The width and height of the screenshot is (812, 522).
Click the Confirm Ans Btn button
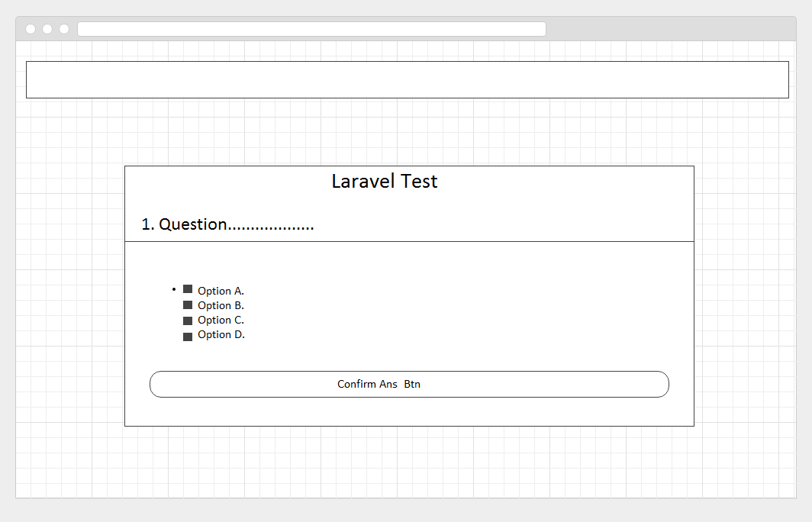[409, 384]
